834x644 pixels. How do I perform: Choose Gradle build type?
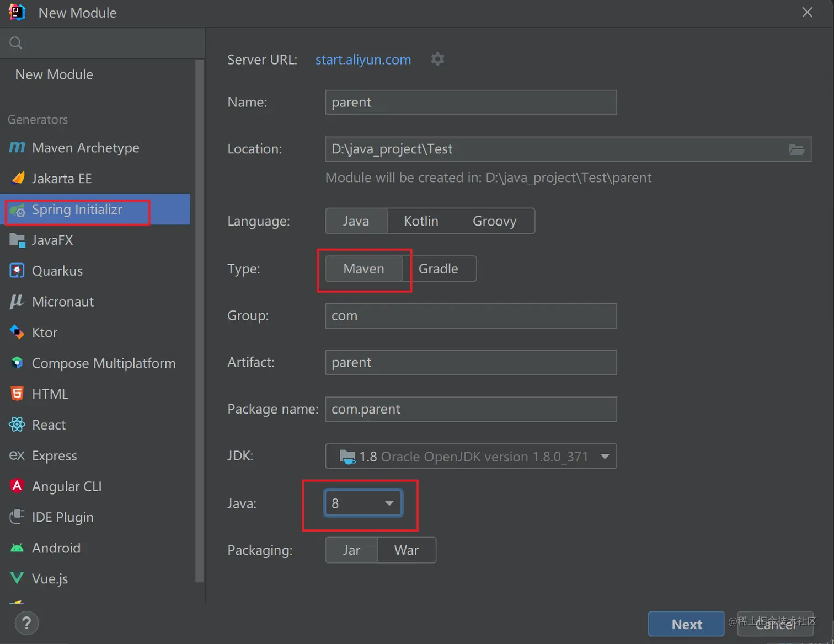tap(439, 269)
